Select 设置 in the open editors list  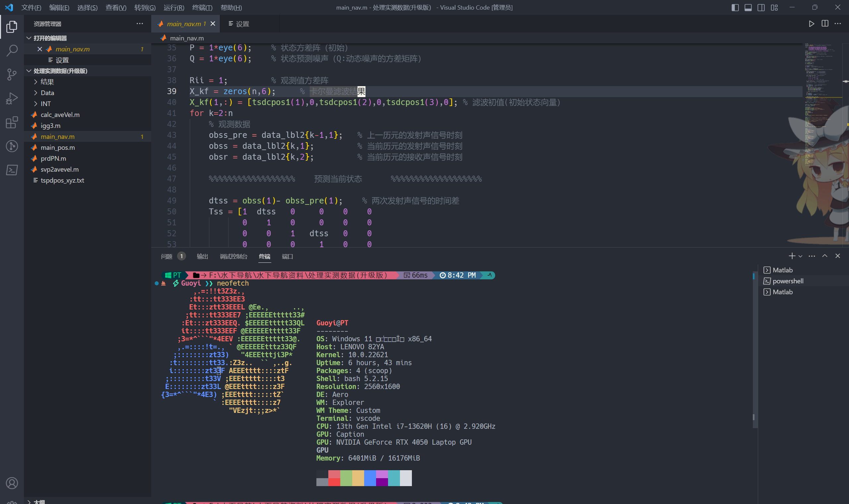click(88, 60)
